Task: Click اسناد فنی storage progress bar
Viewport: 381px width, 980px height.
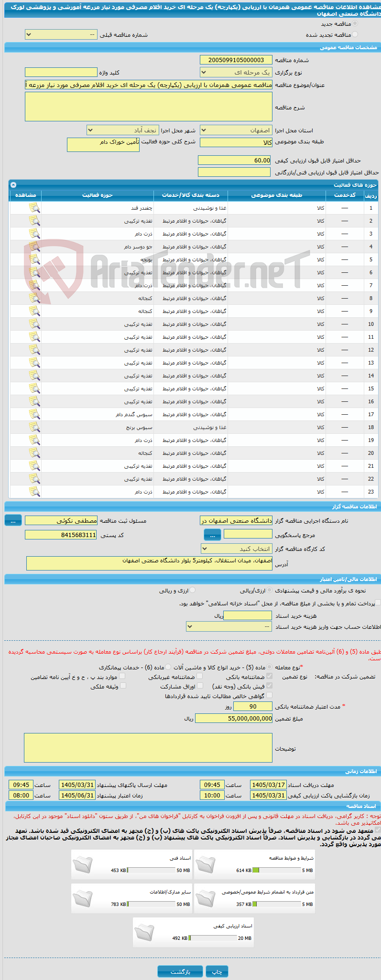Action: pos(152,870)
